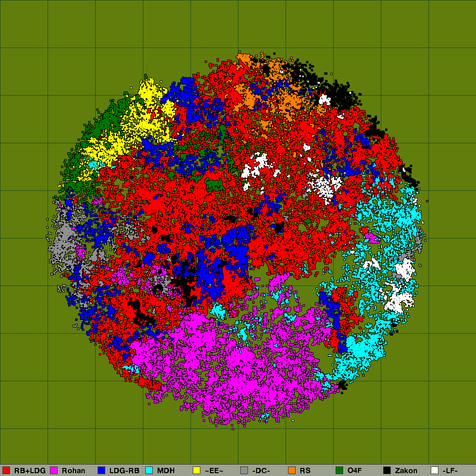Click the red RB+LDG legend swatch

coord(6,470)
